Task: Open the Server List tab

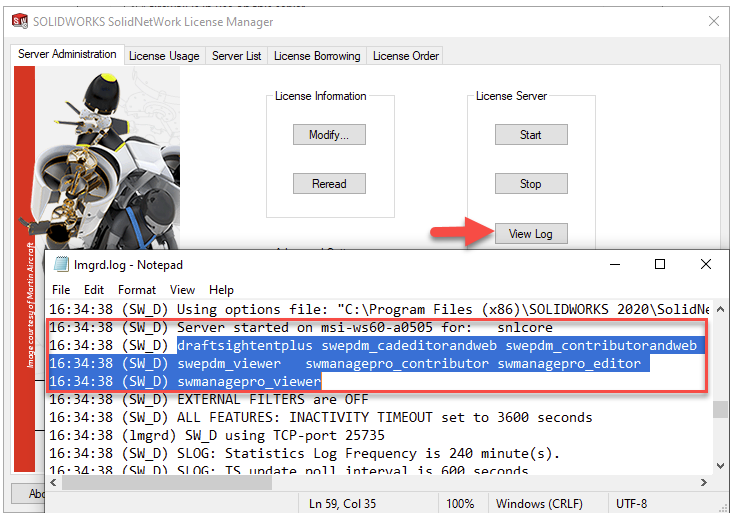Action: pyautogui.click(x=236, y=56)
